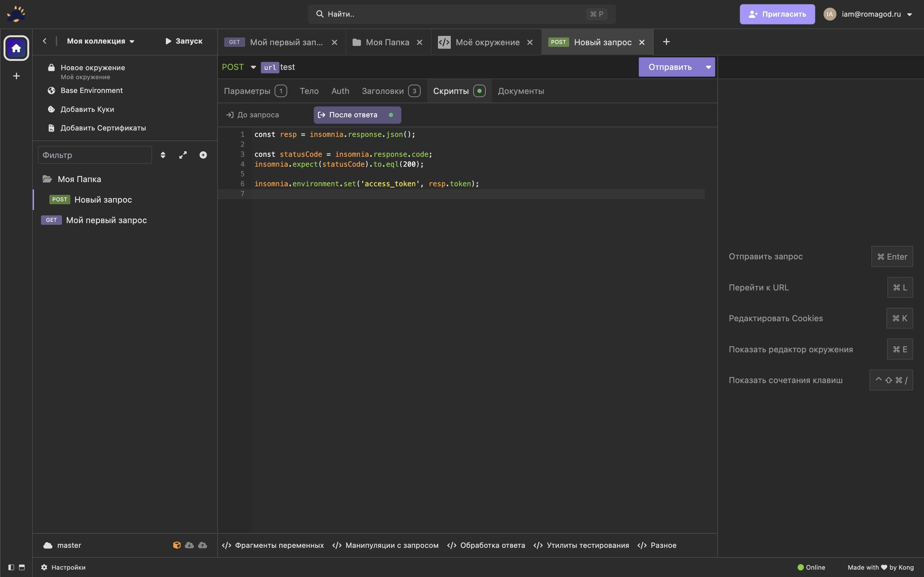Push changes using the cloud upload icon
This screenshot has height=577, width=924.
[x=202, y=545]
